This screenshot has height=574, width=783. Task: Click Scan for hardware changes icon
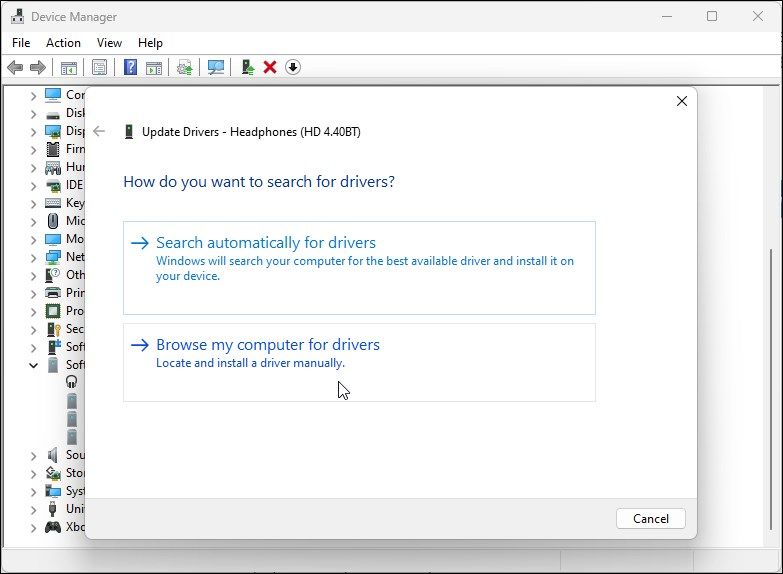click(215, 67)
